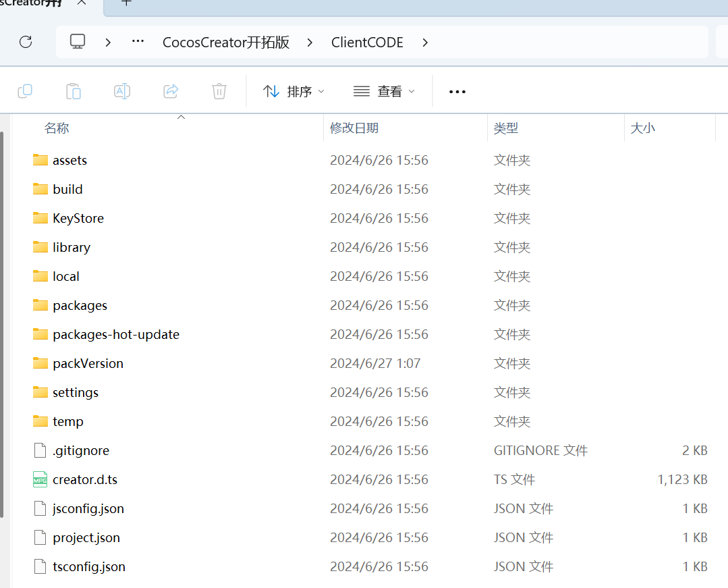Viewport: 728px width, 588px height.
Task: Open the 查看 view dropdown
Action: [x=385, y=91]
